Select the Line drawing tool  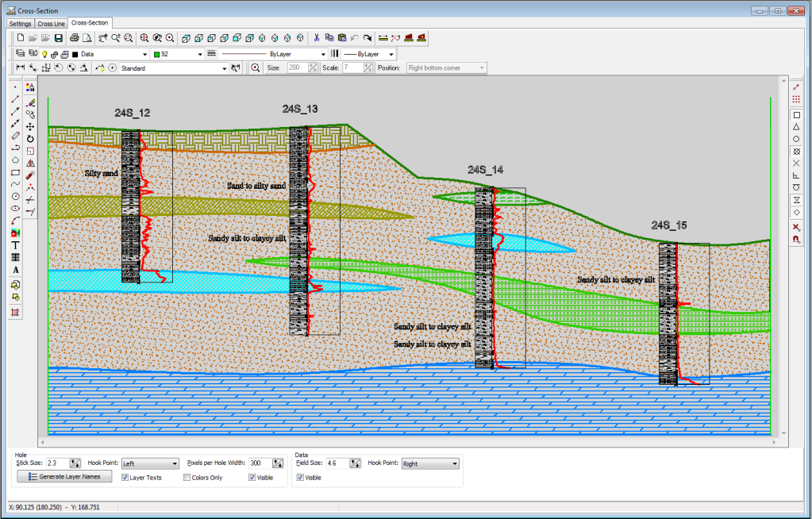[x=16, y=99]
